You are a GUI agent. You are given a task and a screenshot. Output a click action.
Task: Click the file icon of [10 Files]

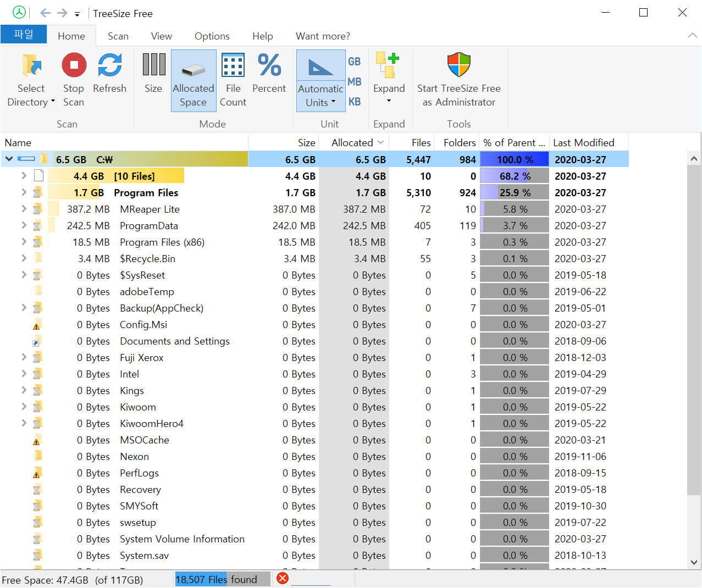(38, 176)
